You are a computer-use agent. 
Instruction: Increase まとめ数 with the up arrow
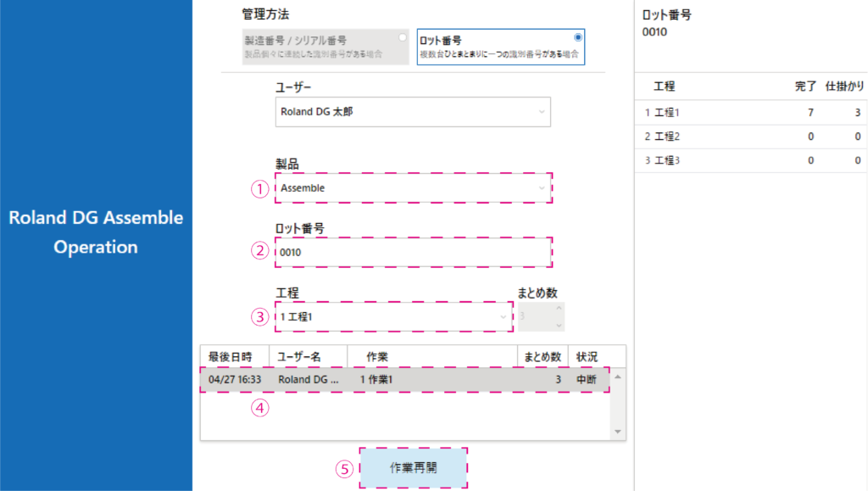point(558,310)
